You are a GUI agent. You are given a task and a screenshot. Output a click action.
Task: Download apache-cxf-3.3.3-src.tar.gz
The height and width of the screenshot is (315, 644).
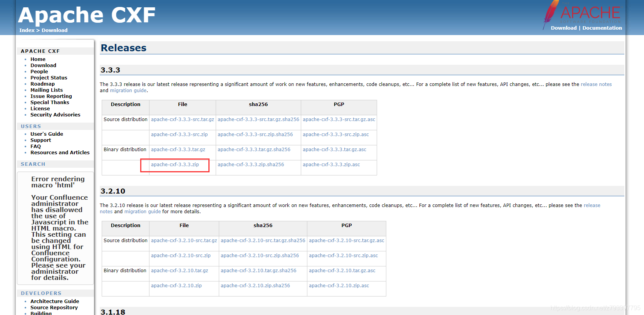pos(183,120)
